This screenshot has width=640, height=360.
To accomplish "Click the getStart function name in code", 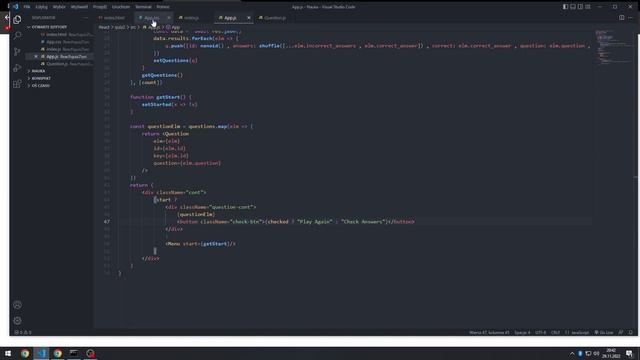I will [x=168, y=97].
